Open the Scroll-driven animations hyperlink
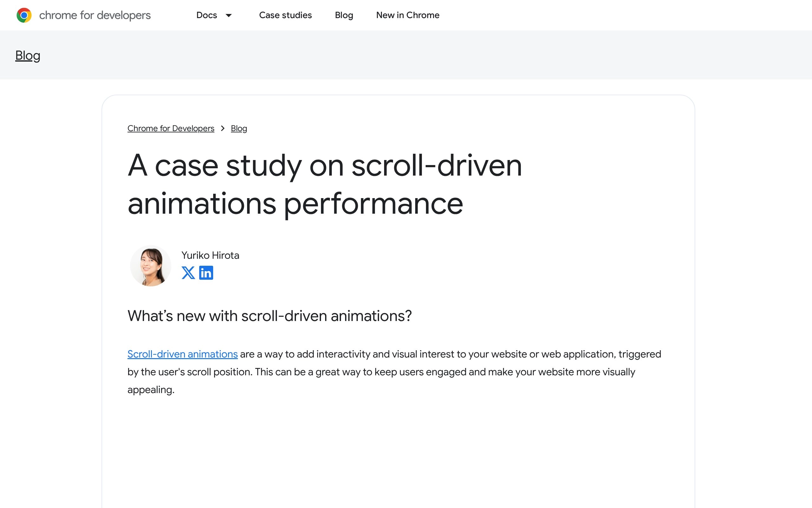Image resolution: width=812 pixels, height=508 pixels. tap(182, 354)
